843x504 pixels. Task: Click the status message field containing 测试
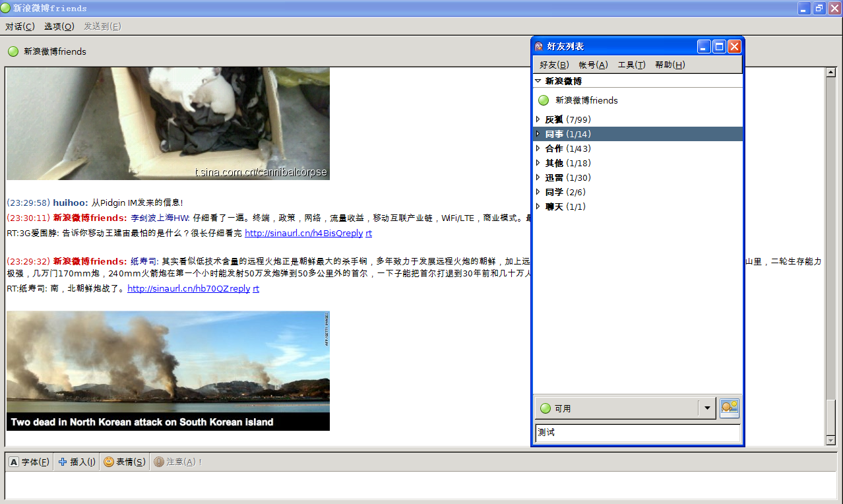pos(637,433)
